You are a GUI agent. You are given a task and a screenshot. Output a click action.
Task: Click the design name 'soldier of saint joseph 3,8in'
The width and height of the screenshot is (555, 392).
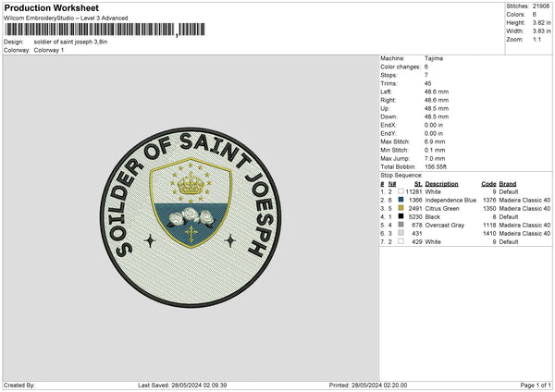point(70,42)
